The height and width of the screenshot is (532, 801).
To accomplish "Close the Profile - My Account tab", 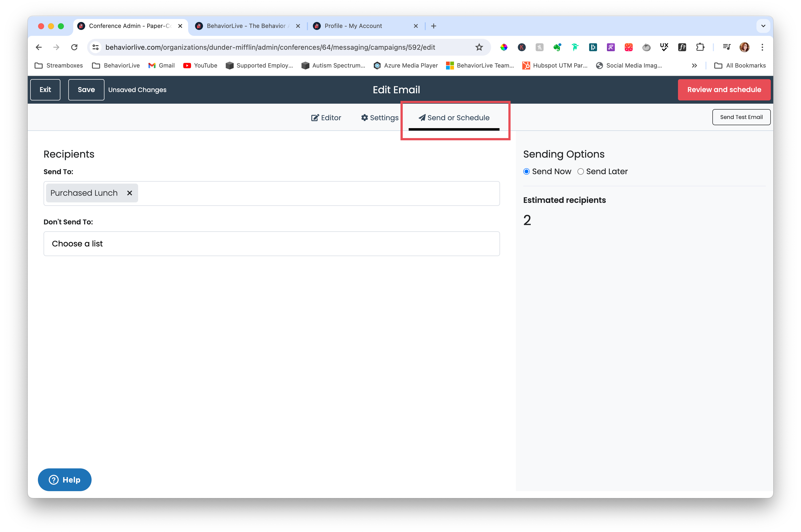I will (416, 26).
